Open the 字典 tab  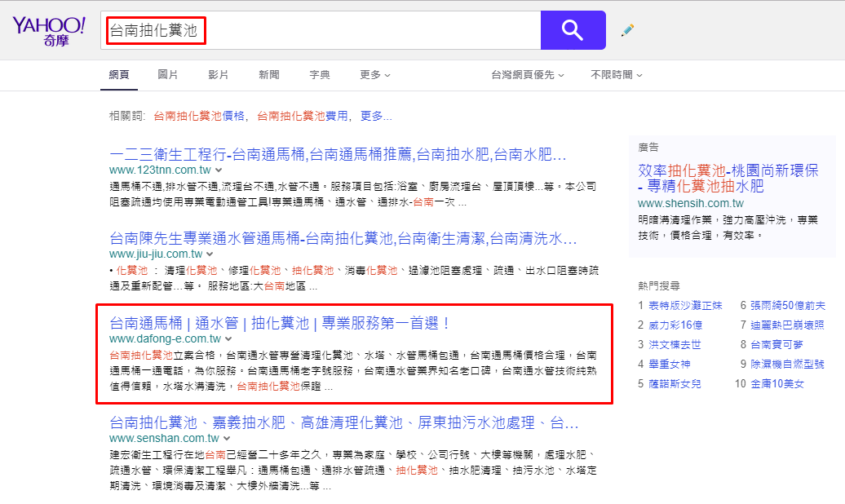coord(320,75)
